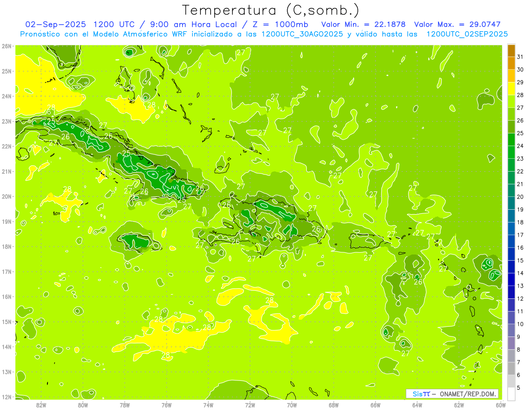Click latitude axis label "19N"
Viewport: 532px width, 411px height.
[7, 221]
